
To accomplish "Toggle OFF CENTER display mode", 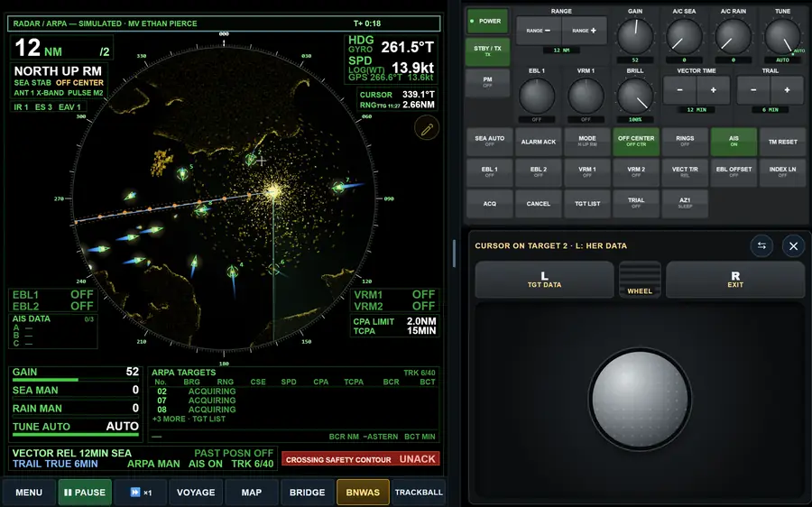I will pyautogui.click(x=636, y=142).
